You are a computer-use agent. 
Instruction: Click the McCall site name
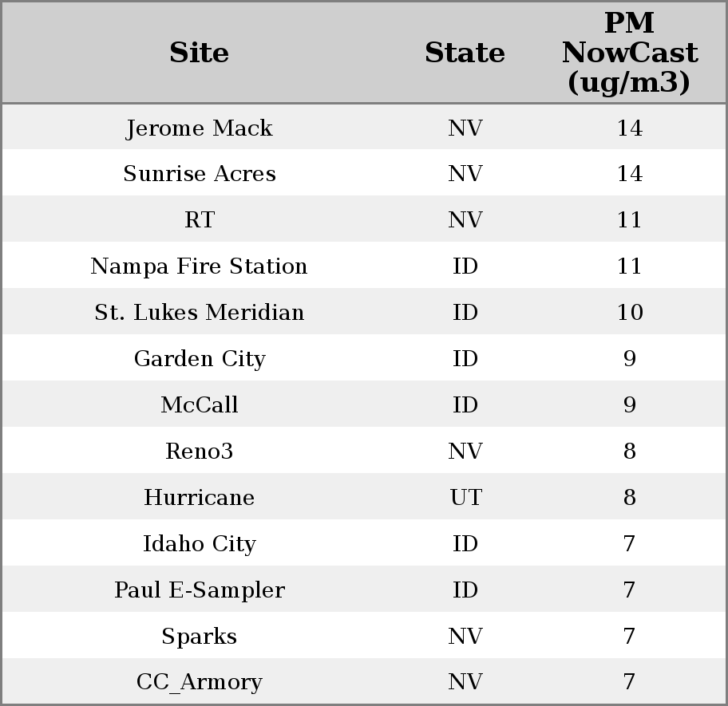coord(200,405)
